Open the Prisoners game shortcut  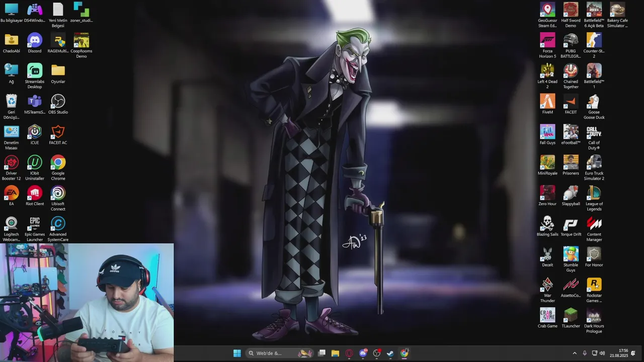(x=571, y=166)
